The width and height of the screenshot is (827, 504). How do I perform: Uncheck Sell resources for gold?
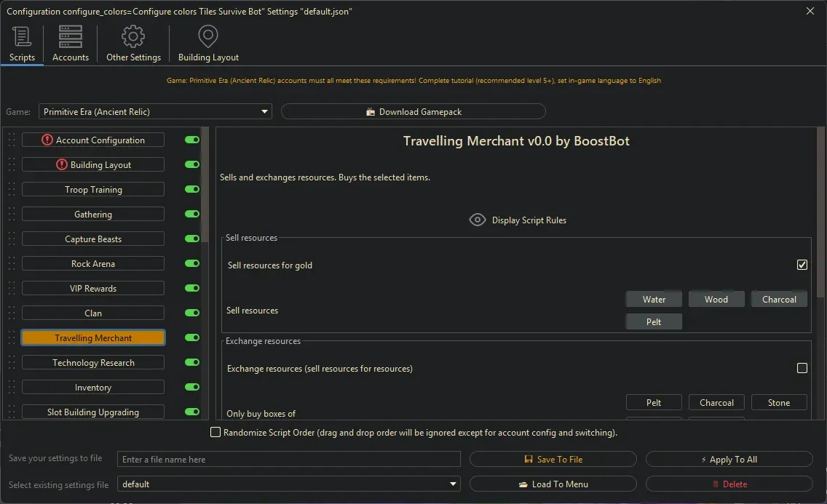click(802, 265)
